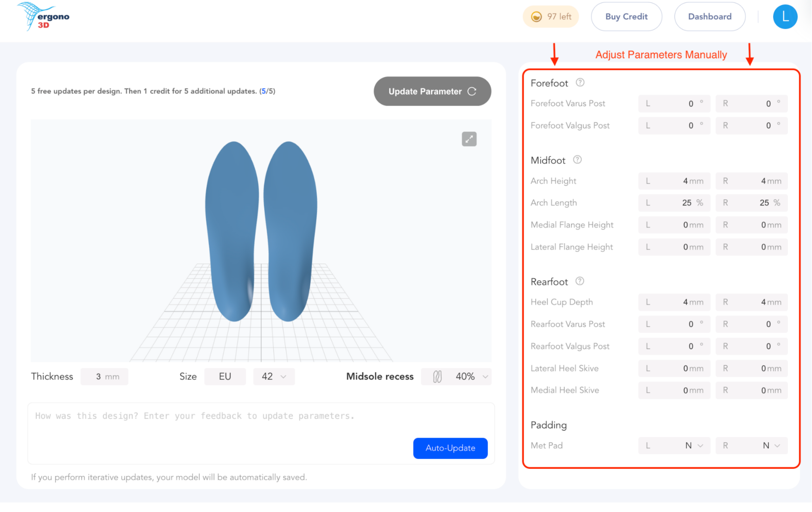Screen dimensions: 812x512
Task: Open the user profile avatar menu
Action: (785, 16)
